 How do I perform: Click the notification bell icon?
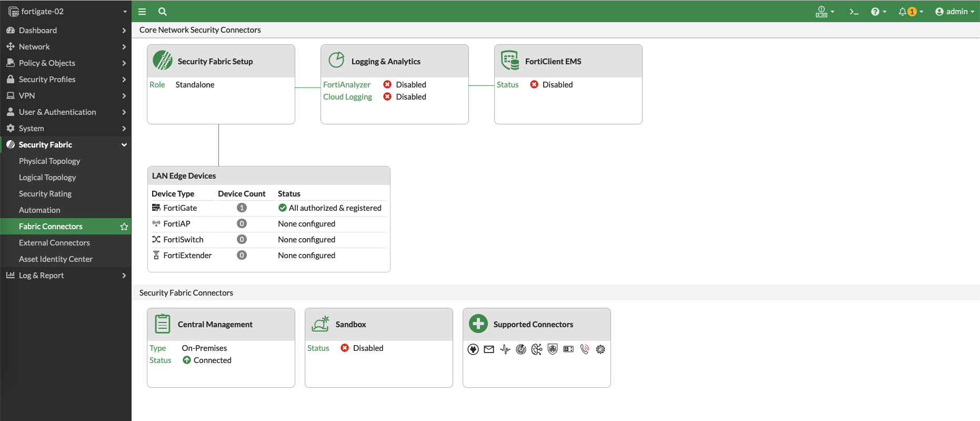tap(903, 12)
